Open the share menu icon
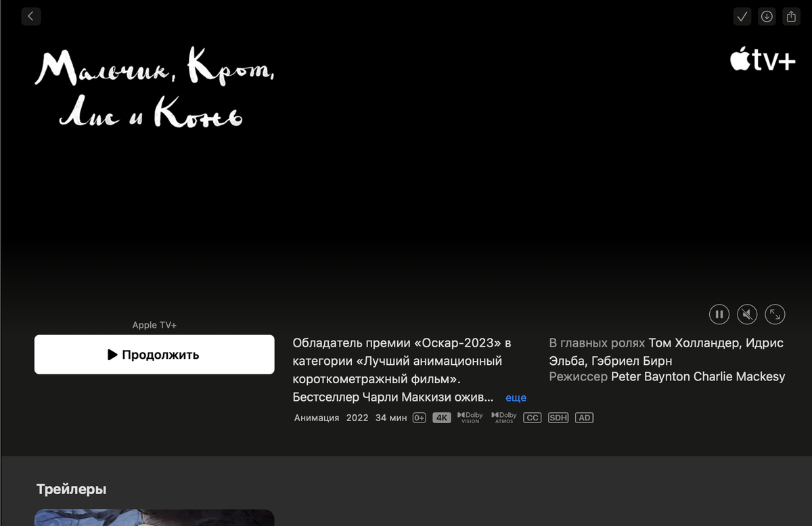The width and height of the screenshot is (812, 526). tap(791, 17)
